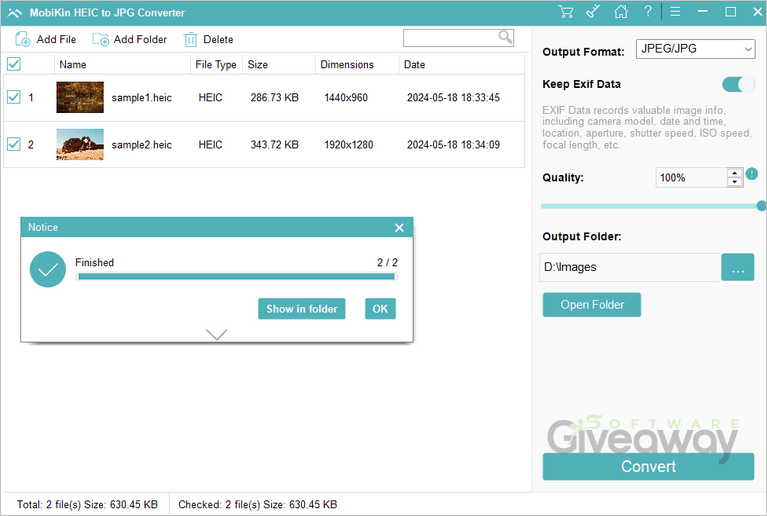This screenshot has width=767, height=516.
Task: Go to the home page icon
Action: (x=621, y=12)
